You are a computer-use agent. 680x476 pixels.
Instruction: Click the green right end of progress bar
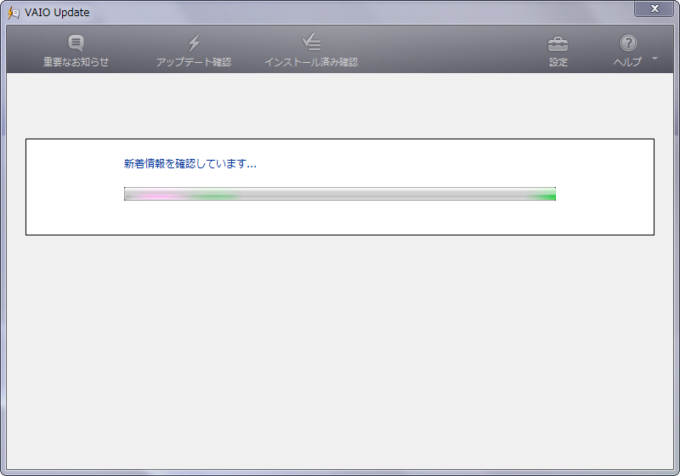click(545, 195)
